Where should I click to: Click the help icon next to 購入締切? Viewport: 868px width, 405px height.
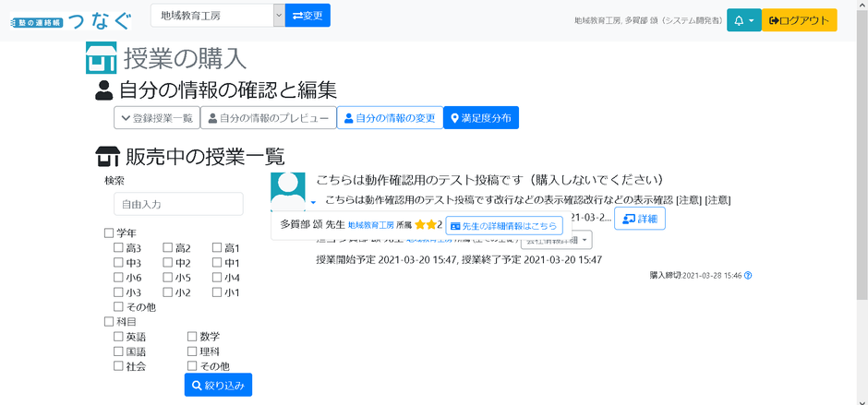pyautogui.click(x=749, y=276)
